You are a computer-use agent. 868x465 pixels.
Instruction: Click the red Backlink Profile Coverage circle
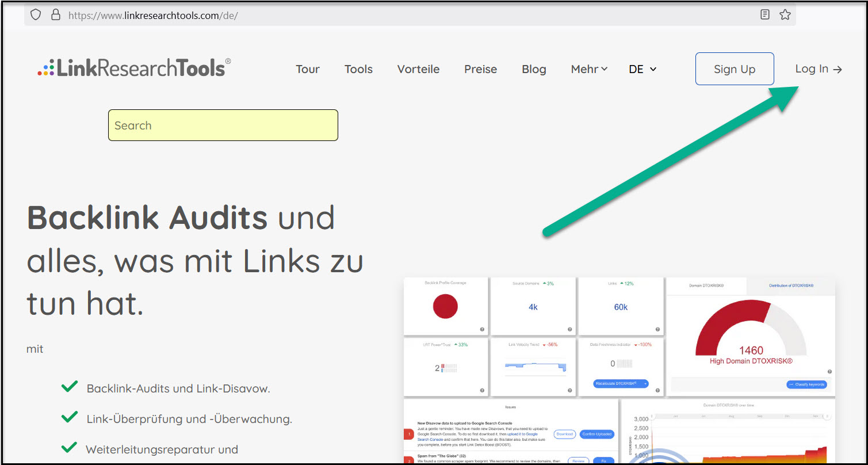pyautogui.click(x=445, y=307)
